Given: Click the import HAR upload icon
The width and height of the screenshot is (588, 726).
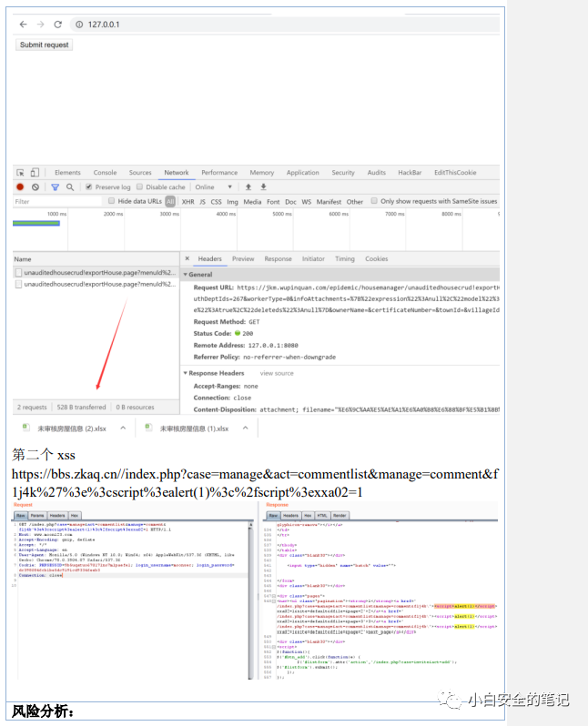Looking at the screenshot, I should (248, 187).
